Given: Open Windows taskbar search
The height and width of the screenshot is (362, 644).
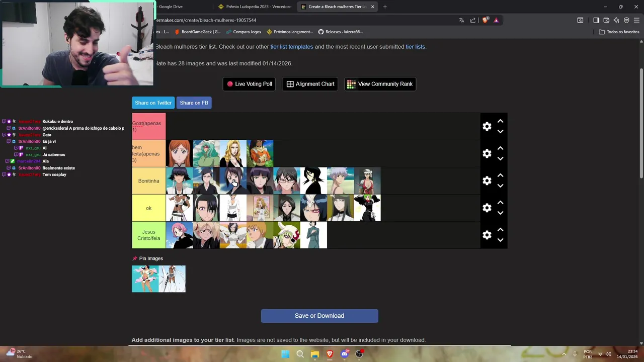Looking at the screenshot, I should (300, 354).
